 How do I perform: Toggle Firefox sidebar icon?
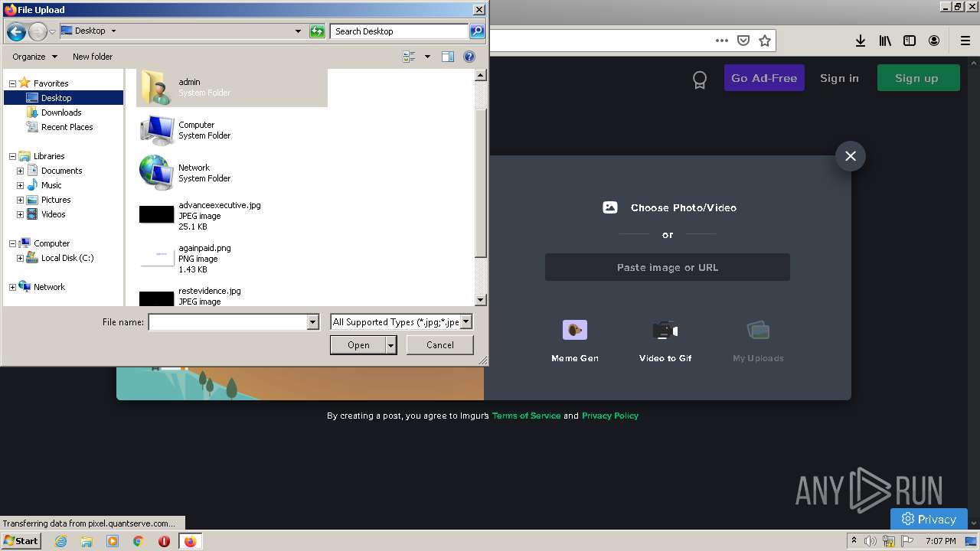click(x=910, y=41)
